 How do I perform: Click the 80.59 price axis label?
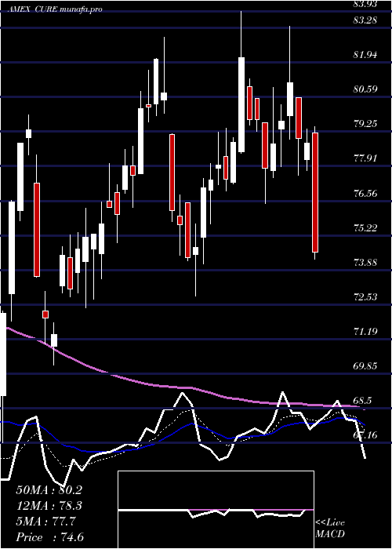pos(365,89)
